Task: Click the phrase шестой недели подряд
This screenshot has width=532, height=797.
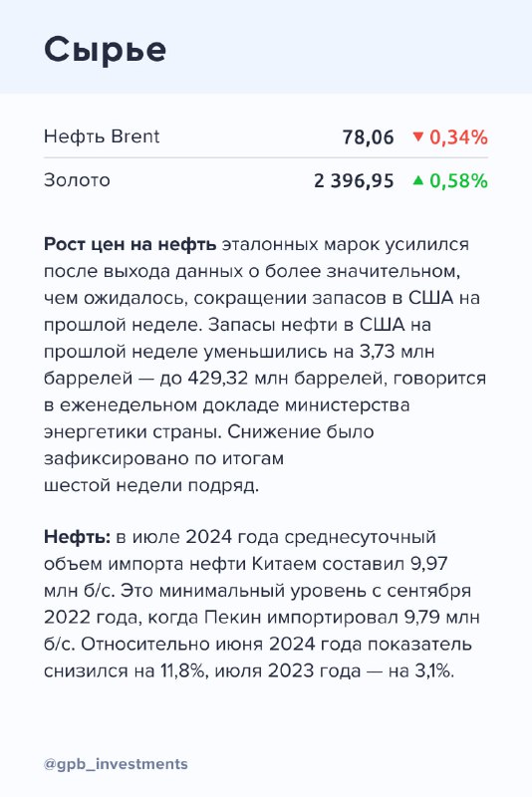Action: pos(151,486)
